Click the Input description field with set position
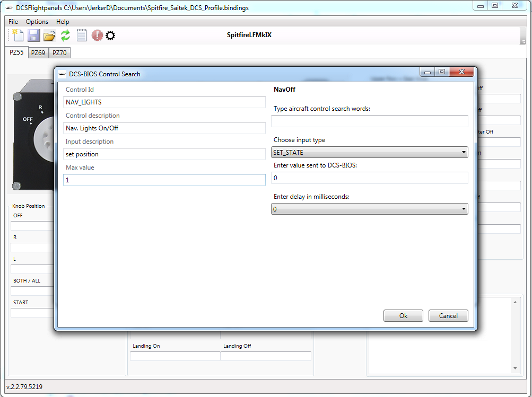This screenshot has width=532, height=397. 164,154
